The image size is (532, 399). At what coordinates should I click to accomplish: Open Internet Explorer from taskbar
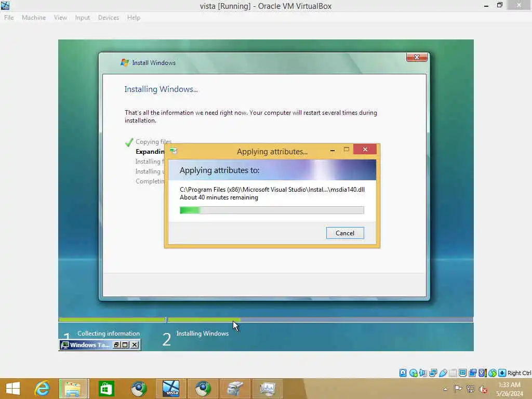pos(42,389)
